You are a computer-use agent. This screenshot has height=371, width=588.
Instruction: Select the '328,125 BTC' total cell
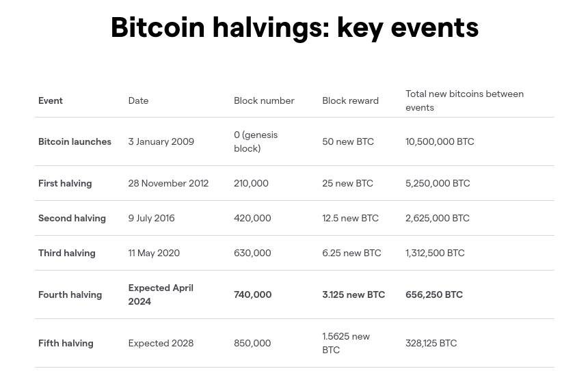pyautogui.click(x=431, y=343)
